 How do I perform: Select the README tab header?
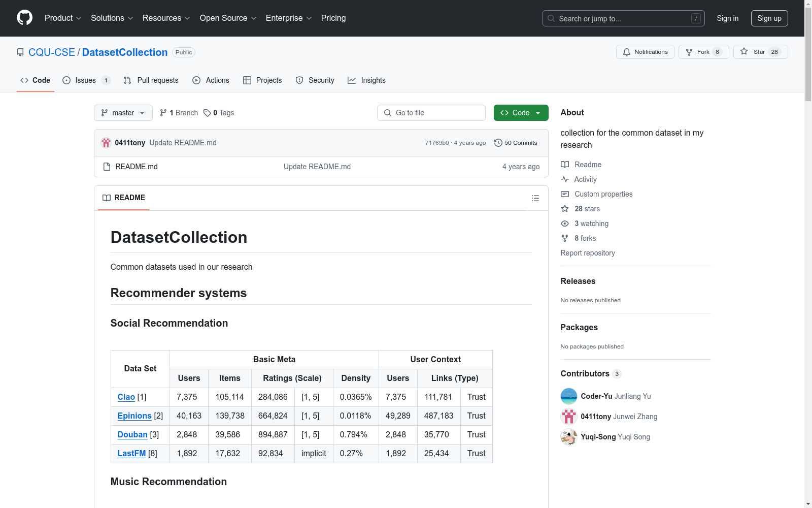pyautogui.click(x=124, y=198)
